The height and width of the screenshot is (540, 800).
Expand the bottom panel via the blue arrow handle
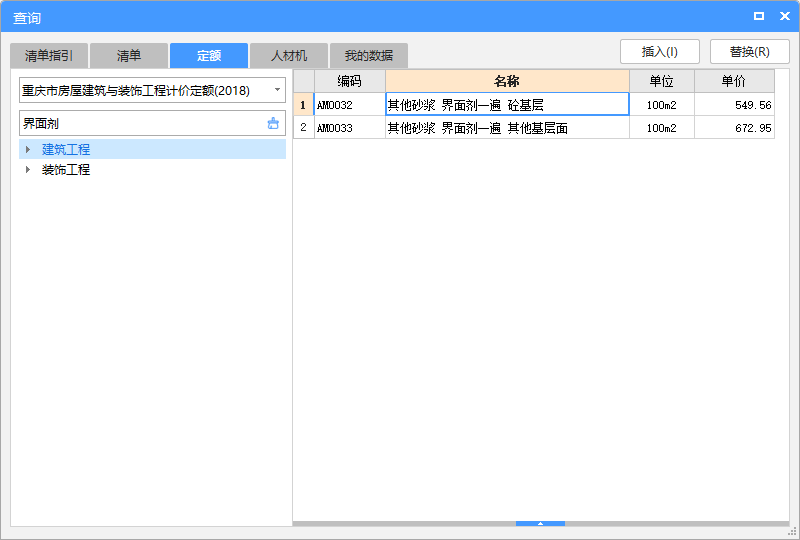[x=540, y=523]
